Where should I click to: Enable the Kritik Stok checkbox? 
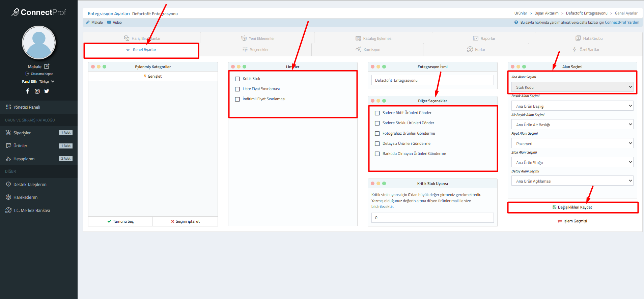tap(237, 79)
